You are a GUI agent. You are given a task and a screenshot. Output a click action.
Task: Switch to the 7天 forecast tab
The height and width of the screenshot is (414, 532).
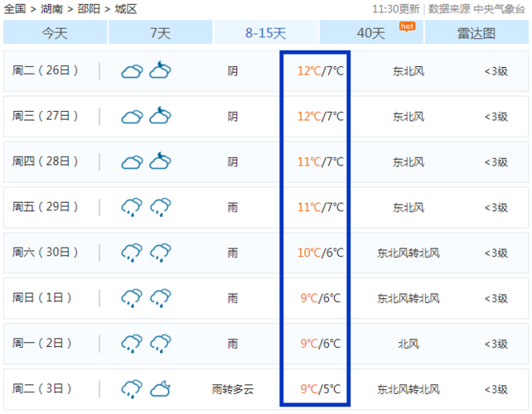[x=160, y=32]
